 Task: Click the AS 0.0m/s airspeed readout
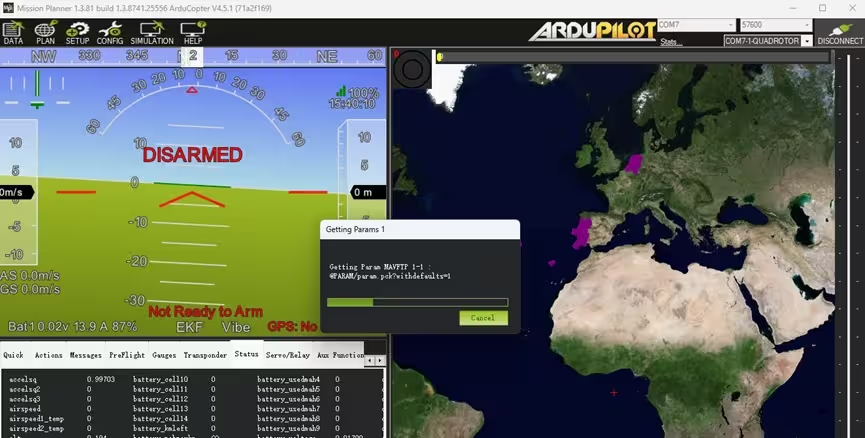pyautogui.click(x=30, y=275)
